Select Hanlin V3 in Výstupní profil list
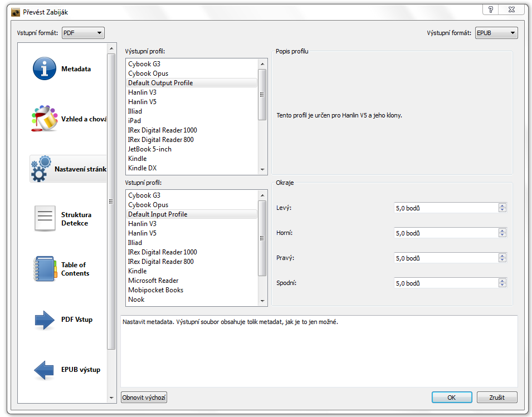Image resolution: width=532 pixels, height=417 pixels. (x=192, y=92)
